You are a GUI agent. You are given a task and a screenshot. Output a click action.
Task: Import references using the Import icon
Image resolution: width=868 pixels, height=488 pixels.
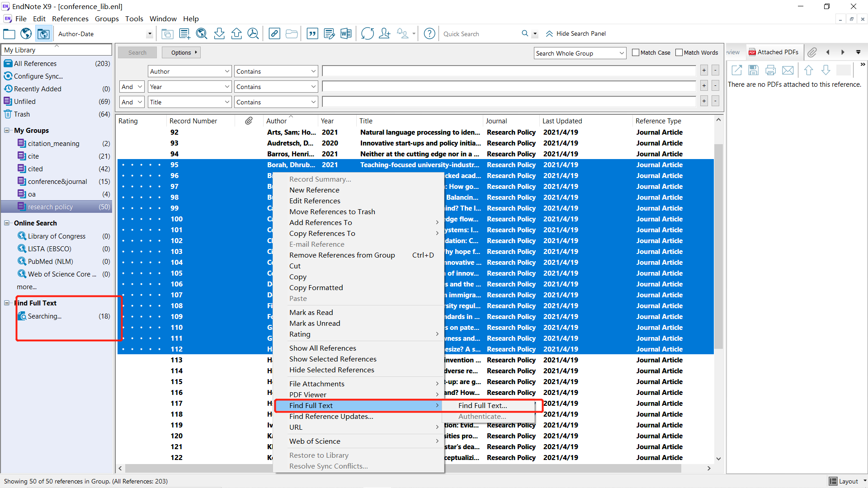(x=219, y=33)
